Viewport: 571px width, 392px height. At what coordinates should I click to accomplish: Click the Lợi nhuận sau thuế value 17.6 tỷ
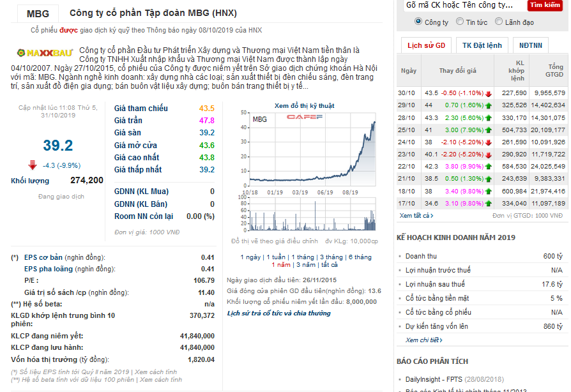click(x=552, y=284)
